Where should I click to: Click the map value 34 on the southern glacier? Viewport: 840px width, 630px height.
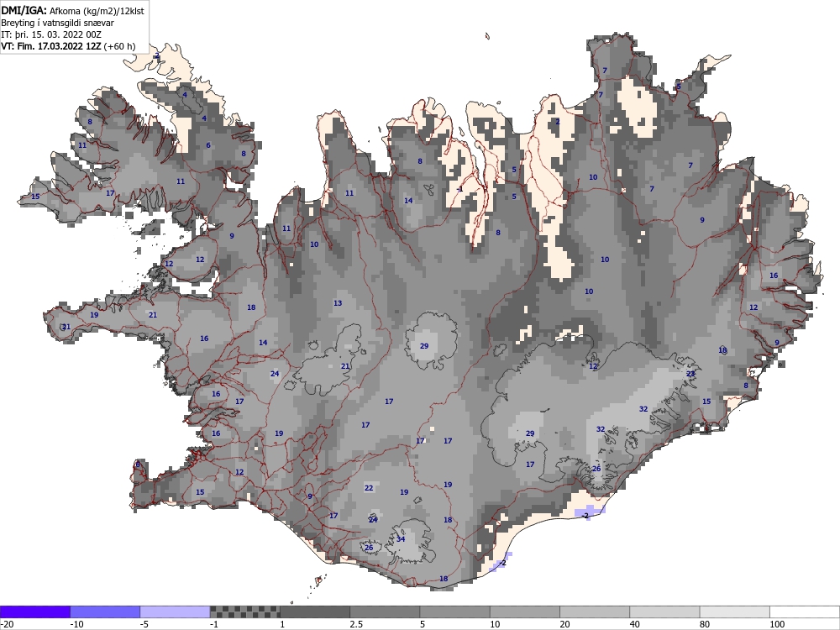click(x=401, y=539)
